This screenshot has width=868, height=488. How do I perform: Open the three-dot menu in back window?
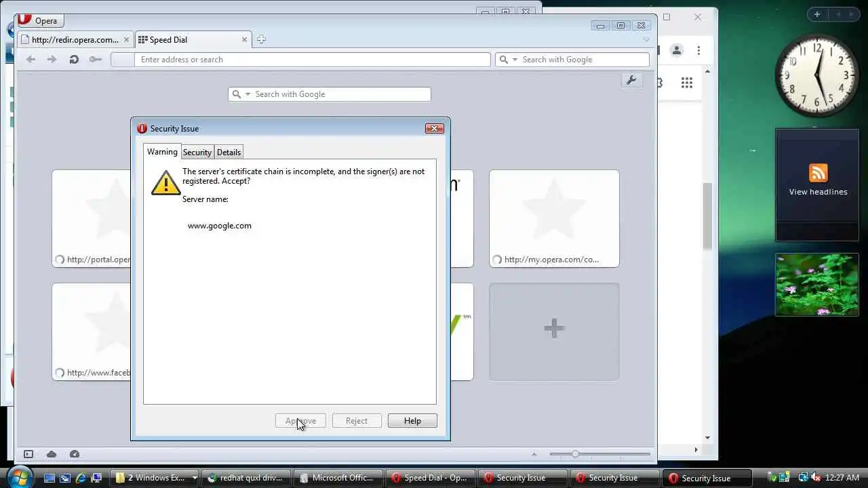point(699,50)
